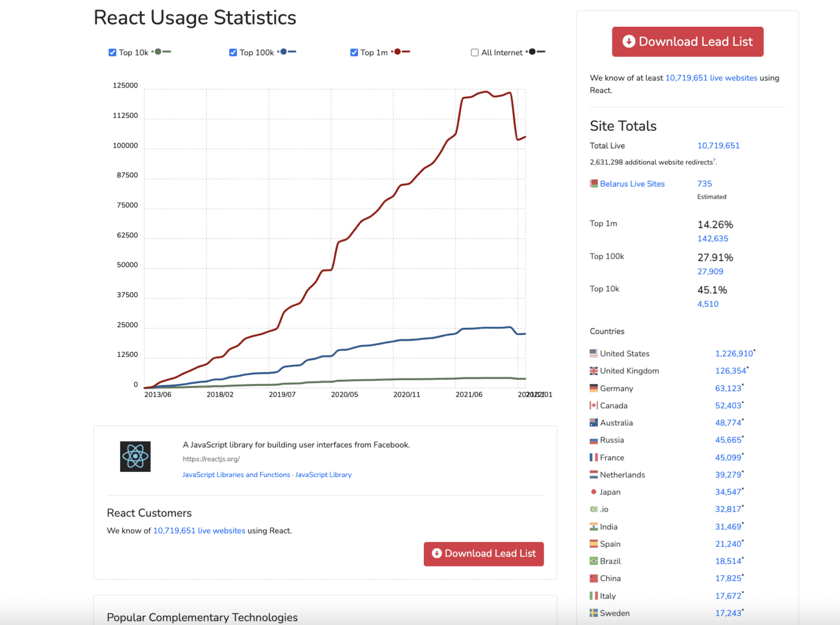Click the 1,226,910 count for United States
Viewport: 840px width, 625px height.
click(x=733, y=353)
